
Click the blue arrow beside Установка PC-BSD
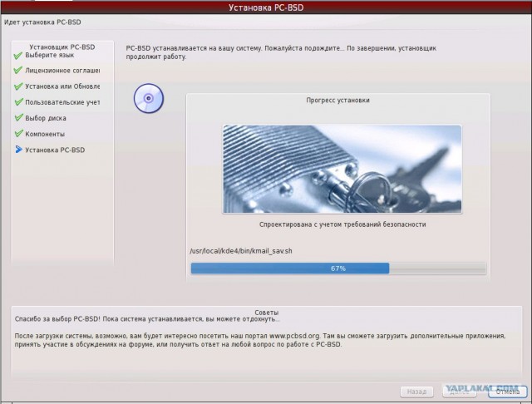pyautogui.click(x=18, y=150)
